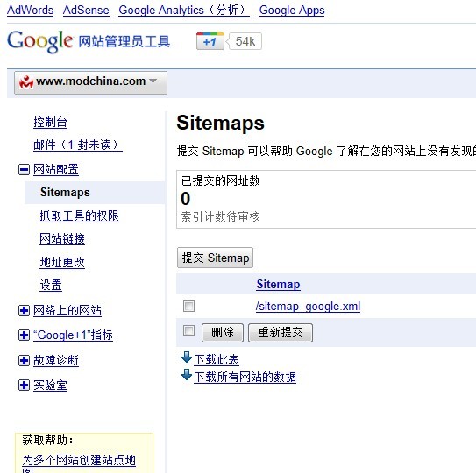
Task: Open the 实验室 link
Action: [50, 385]
